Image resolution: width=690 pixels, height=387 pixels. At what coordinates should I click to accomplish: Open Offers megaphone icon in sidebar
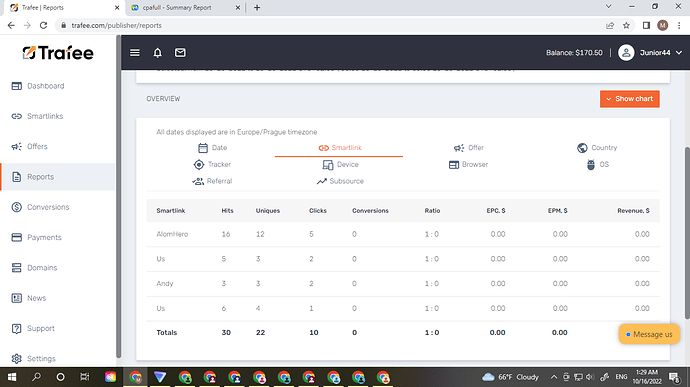[x=16, y=147]
